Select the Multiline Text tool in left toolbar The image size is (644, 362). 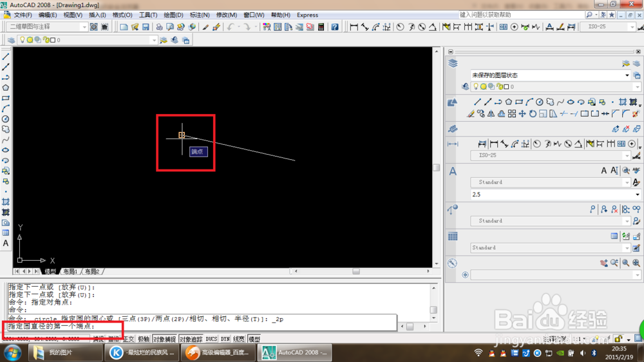pyautogui.click(x=6, y=243)
